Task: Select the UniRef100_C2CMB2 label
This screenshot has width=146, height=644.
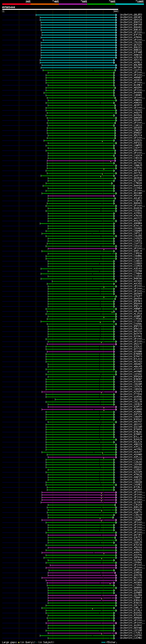Action: pyautogui.click(x=131, y=638)
